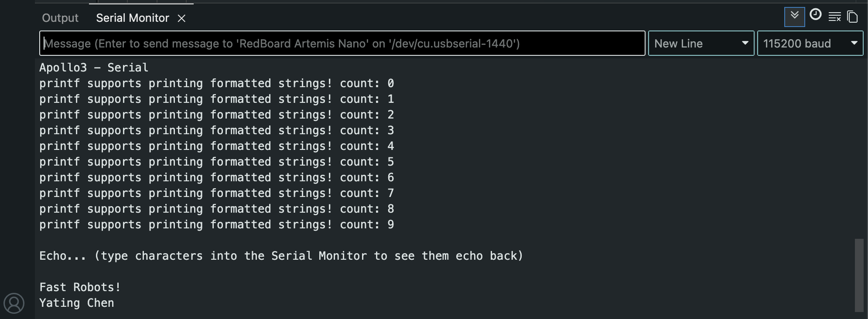Click the output line ending 'count: 0'
The width and height of the screenshot is (868, 319).
(x=216, y=83)
